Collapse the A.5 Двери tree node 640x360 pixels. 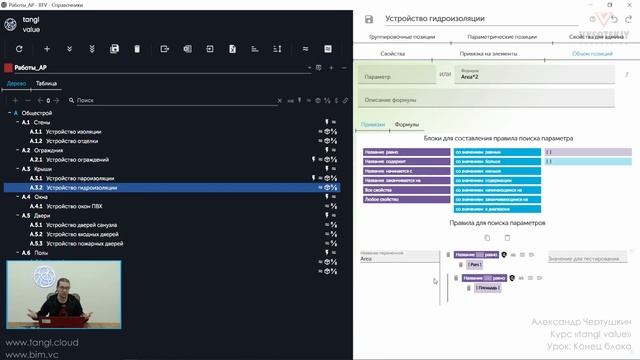(x=18, y=216)
